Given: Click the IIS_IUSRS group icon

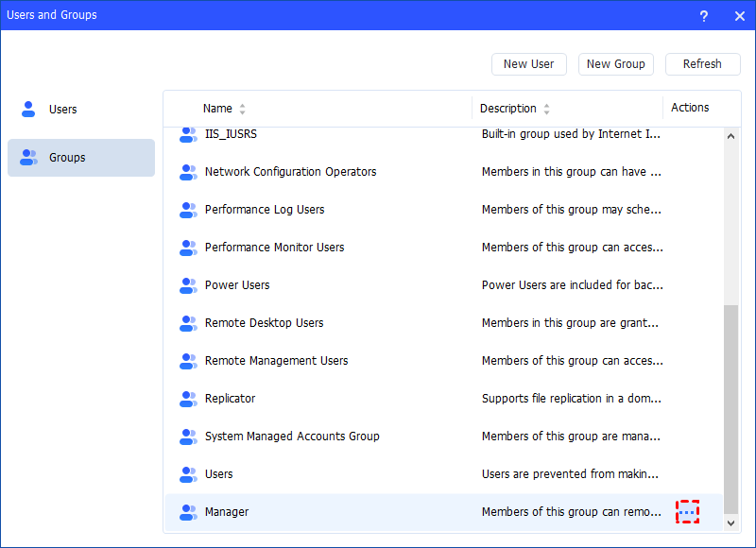Looking at the screenshot, I should pyautogui.click(x=188, y=134).
